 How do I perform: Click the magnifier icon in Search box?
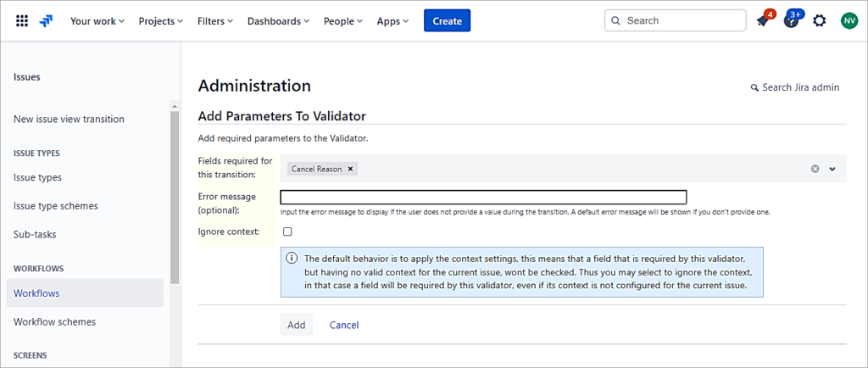[615, 21]
